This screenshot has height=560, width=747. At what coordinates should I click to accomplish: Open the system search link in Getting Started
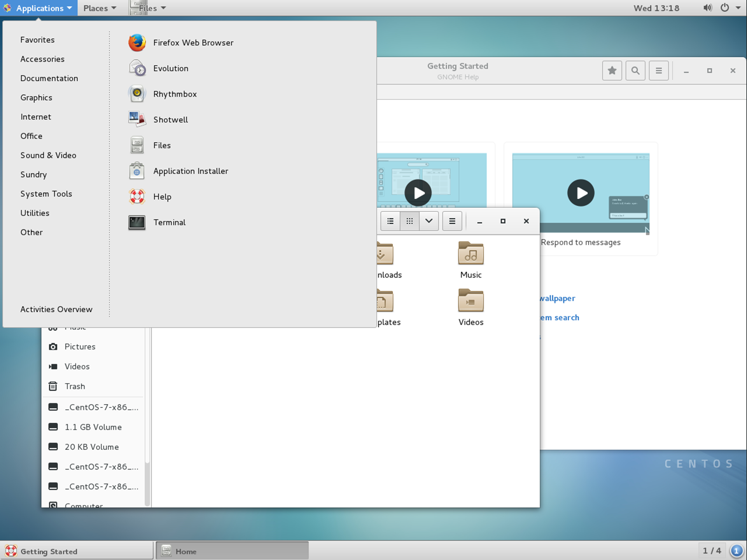point(560,317)
